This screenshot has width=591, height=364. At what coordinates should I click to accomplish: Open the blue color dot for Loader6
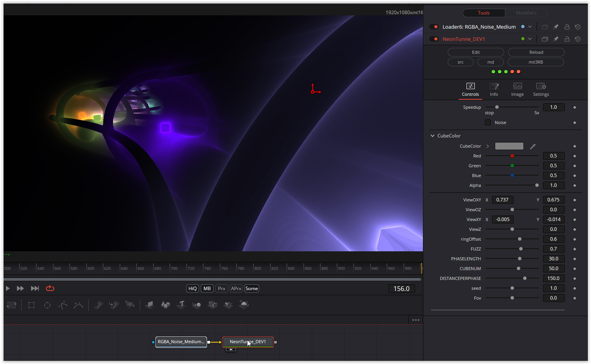point(523,27)
